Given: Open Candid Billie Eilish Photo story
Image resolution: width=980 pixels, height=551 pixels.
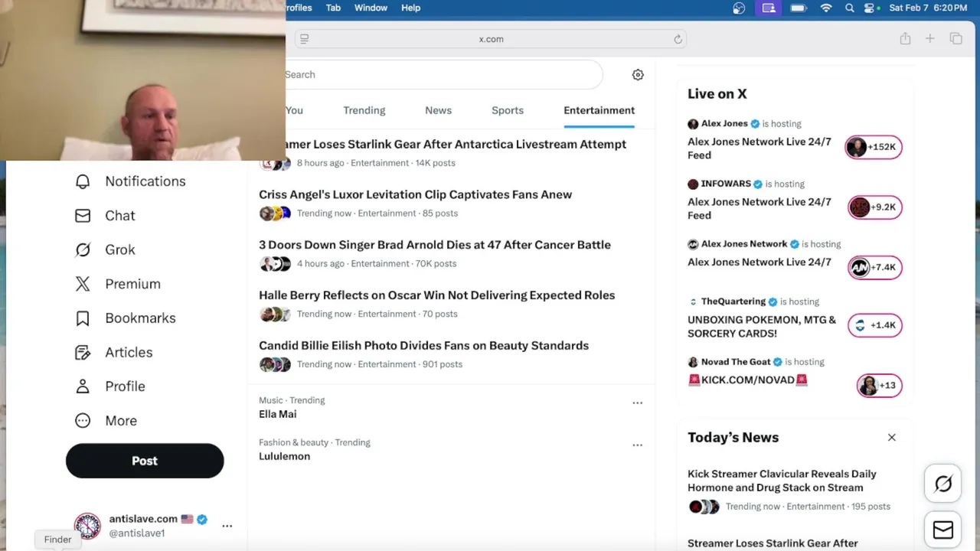Looking at the screenshot, I should click(423, 346).
